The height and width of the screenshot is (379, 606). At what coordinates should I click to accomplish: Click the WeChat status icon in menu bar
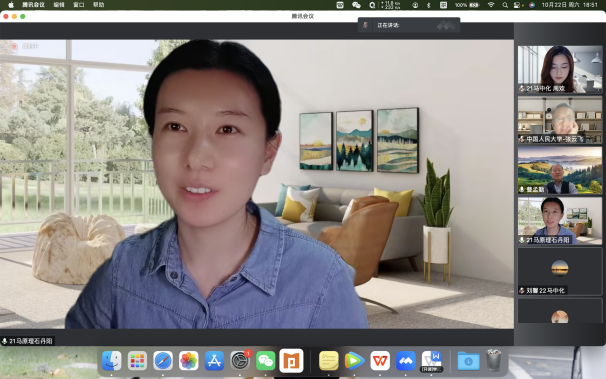click(x=356, y=5)
